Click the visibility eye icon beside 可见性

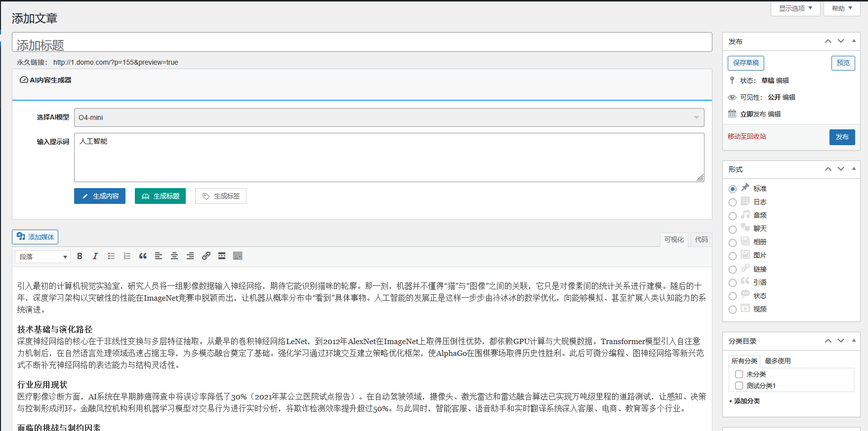coord(732,97)
